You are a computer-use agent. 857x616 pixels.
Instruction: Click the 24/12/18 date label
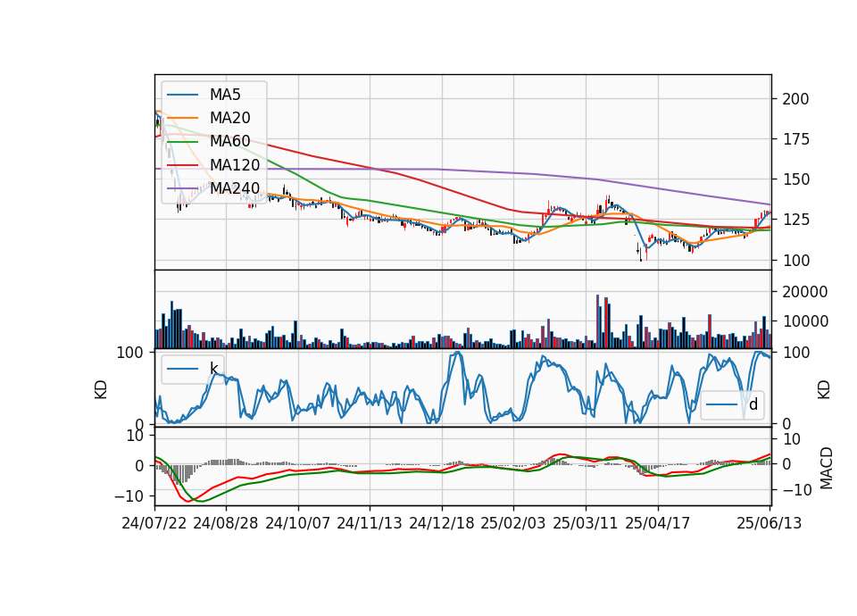pos(442,523)
